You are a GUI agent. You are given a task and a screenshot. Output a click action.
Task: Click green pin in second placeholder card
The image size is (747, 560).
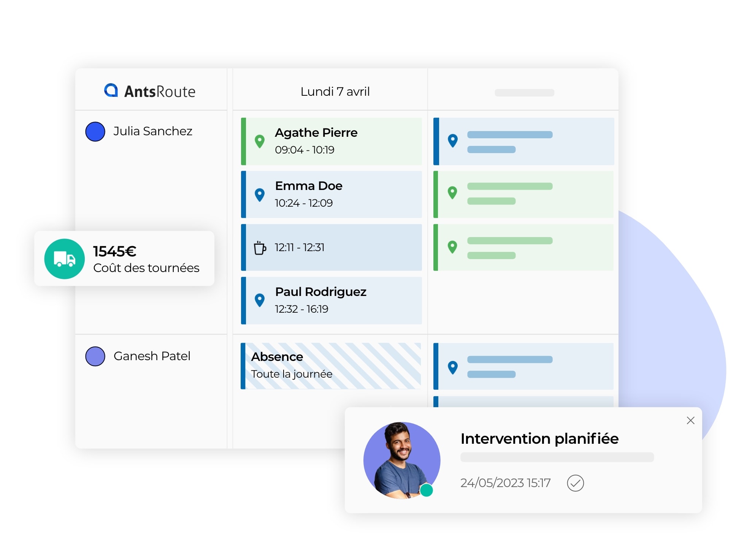point(452,193)
